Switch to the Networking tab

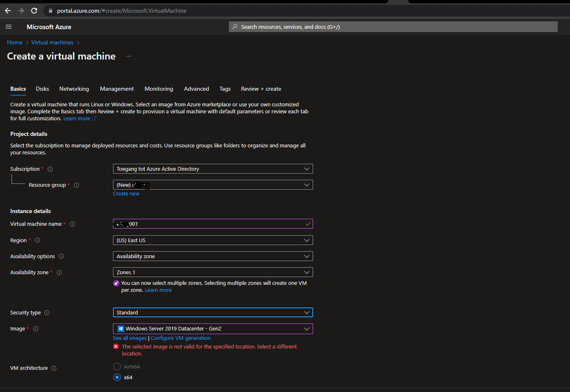point(74,89)
